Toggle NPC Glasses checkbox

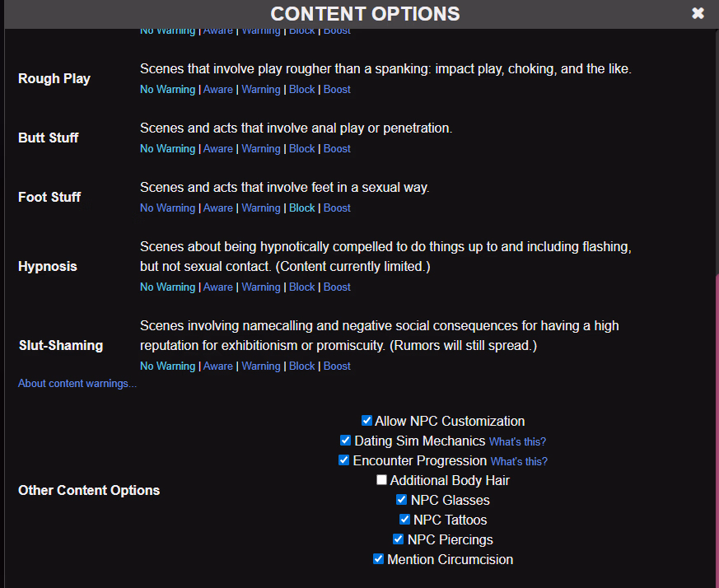[402, 500]
